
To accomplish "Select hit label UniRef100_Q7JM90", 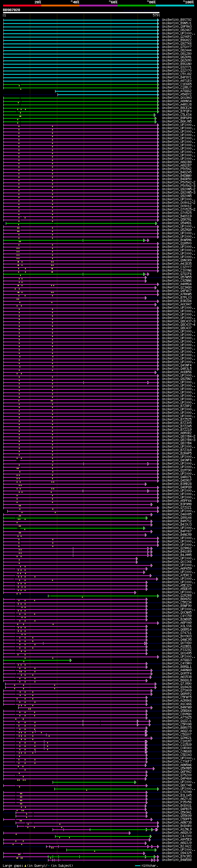I will (x=177, y=684).
